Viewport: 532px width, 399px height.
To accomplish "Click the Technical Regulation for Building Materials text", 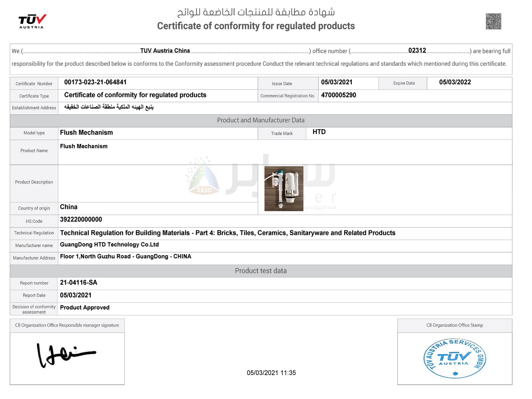I will [227, 233].
